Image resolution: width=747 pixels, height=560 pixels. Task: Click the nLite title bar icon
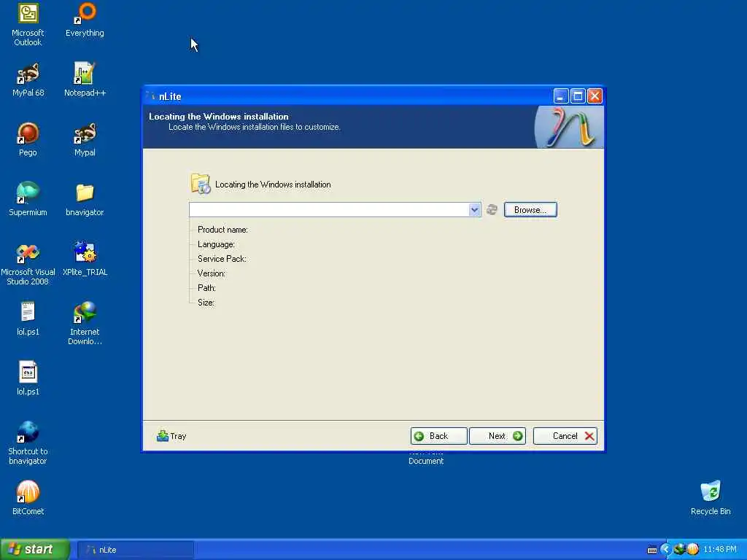(x=152, y=96)
